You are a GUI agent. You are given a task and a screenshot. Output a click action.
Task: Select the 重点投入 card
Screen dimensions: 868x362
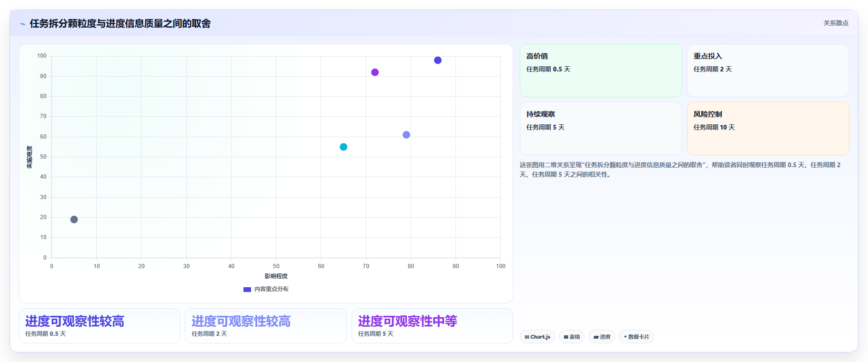click(x=768, y=70)
